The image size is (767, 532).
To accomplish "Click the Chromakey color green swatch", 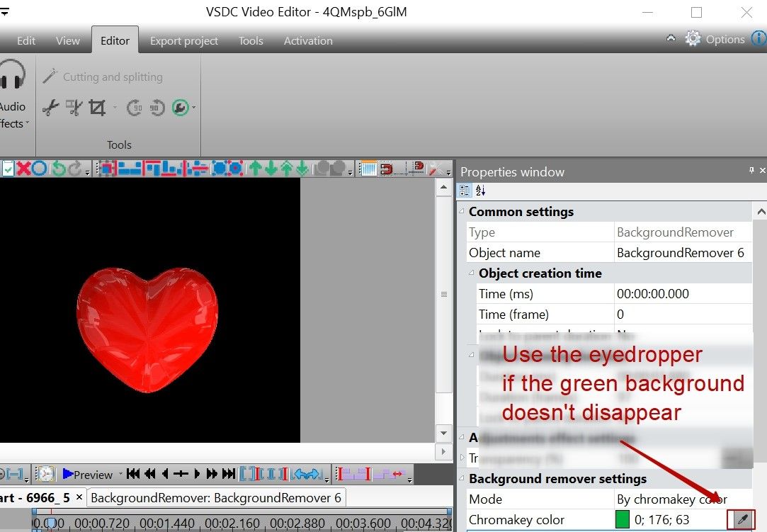I will click(623, 519).
